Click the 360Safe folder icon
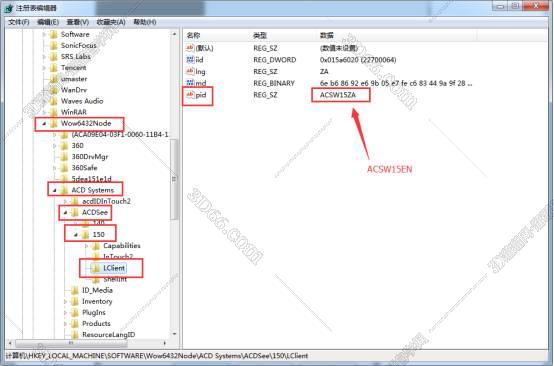554x366 pixels. pos(64,168)
